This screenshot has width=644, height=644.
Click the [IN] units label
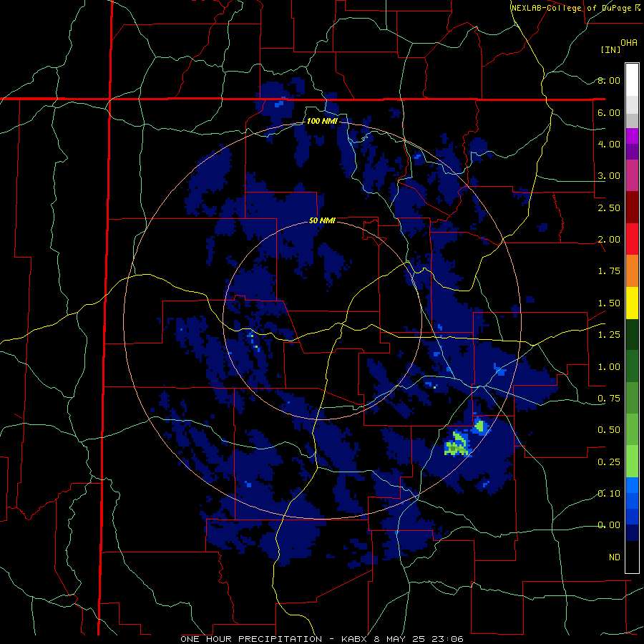(x=611, y=49)
